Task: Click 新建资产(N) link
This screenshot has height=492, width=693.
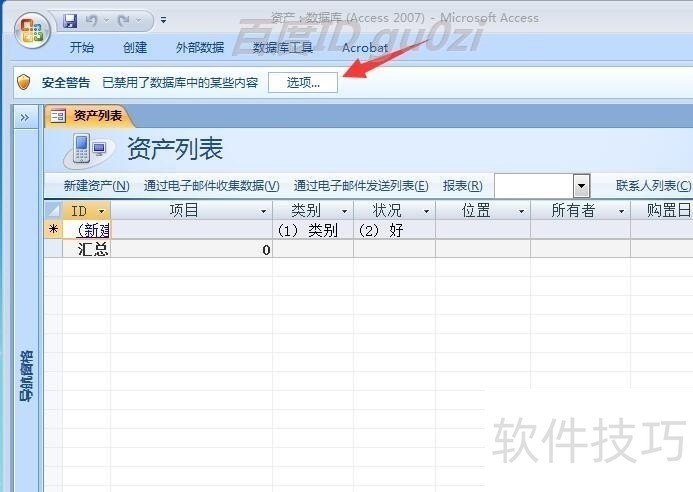Action: (96, 185)
